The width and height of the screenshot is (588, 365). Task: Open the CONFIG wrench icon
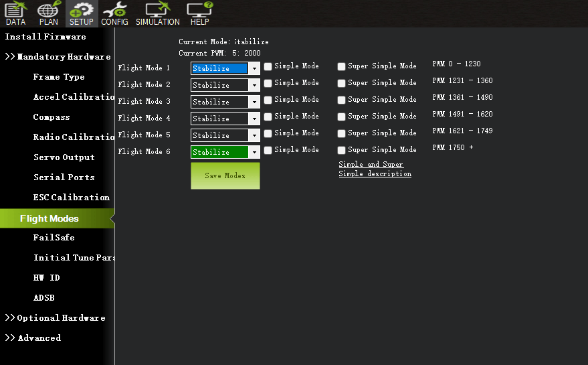tap(114, 13)
